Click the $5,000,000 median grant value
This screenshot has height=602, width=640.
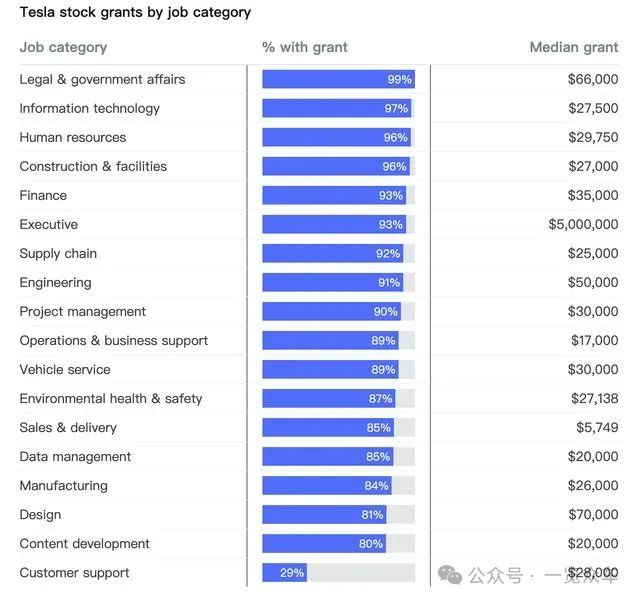[x=583, y=224]
